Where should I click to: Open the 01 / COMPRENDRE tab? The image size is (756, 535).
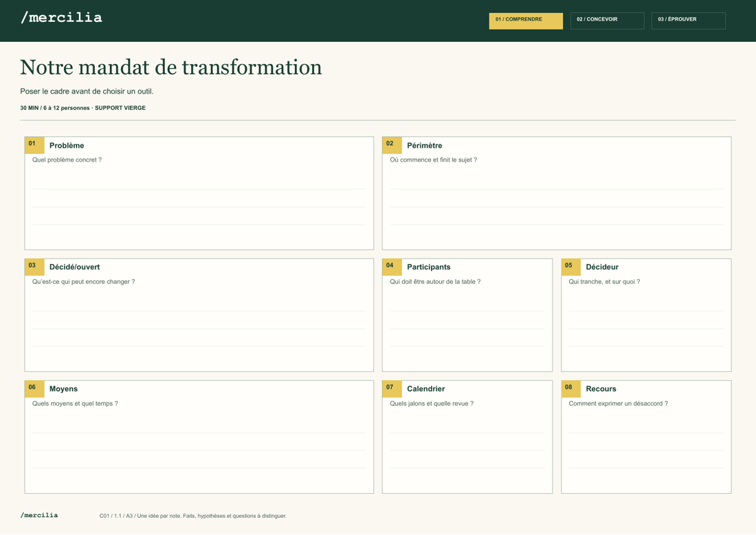click(x=526, y=21)
